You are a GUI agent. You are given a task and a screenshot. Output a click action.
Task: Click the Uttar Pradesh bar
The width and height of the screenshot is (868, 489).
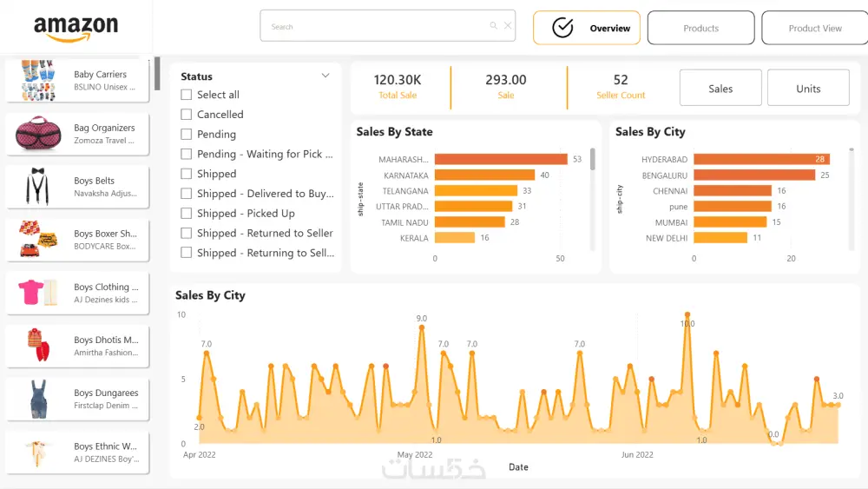point(473,206)
